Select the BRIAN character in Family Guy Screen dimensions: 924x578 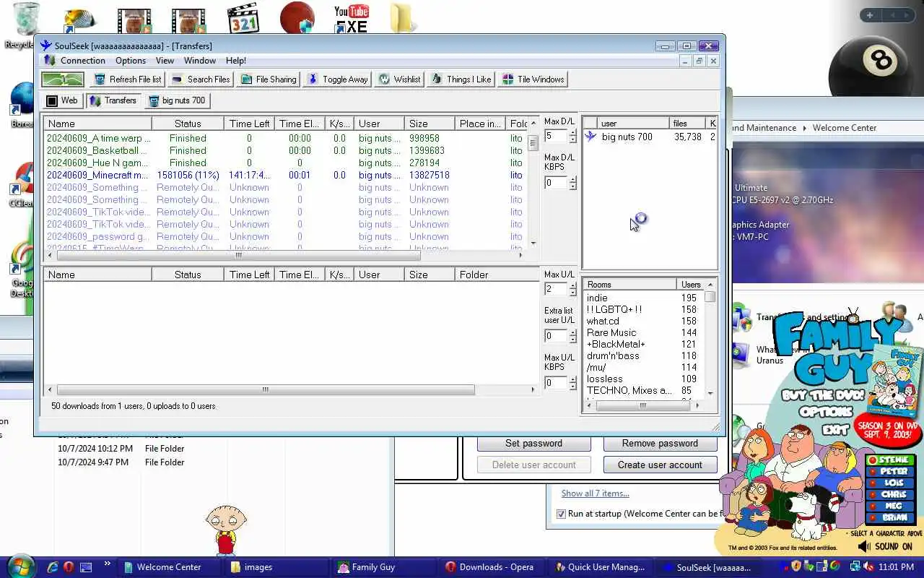890,517
